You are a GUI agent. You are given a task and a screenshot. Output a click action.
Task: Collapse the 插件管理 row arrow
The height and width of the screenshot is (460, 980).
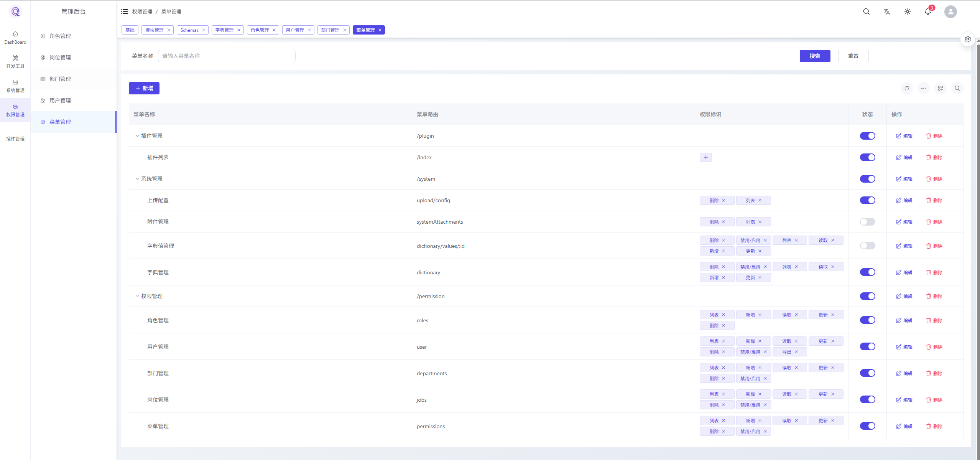(x=137, y=135)
